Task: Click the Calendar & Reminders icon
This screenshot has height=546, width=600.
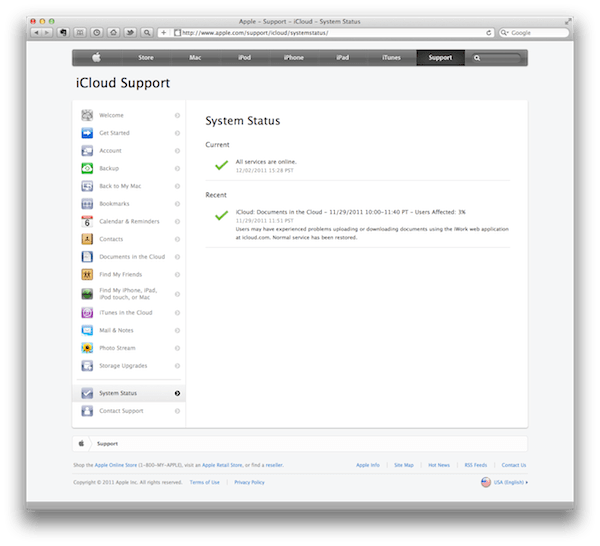Action: [x=87, y=221]
